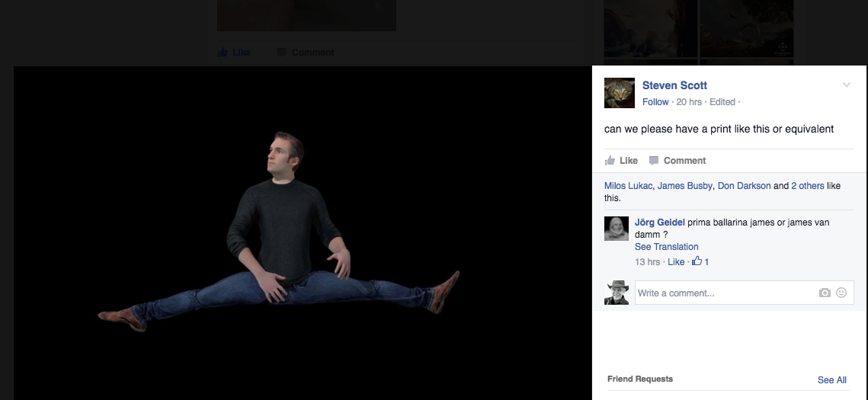Screen dimensions: 868x400
Task: Click the '20 hrs' post timestamp
Action: click(689, 102)
